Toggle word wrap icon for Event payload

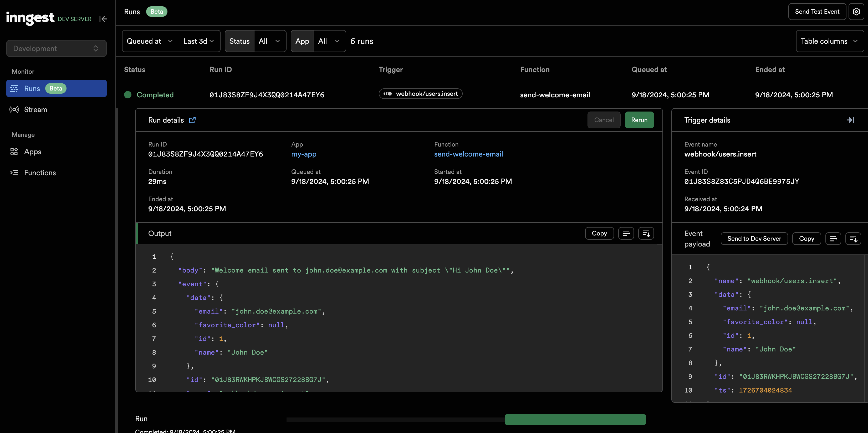(x=833, y=238)
